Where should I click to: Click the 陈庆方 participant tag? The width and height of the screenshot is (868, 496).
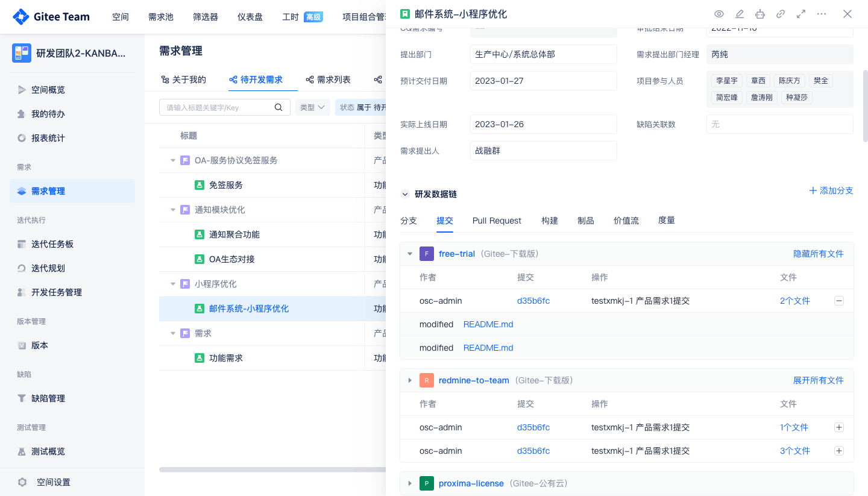[790, 81]
